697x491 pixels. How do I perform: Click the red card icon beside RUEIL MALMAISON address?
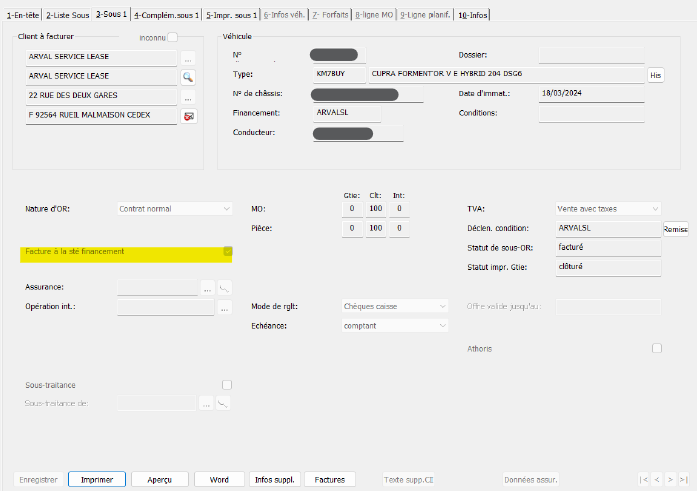click(188, 117)
